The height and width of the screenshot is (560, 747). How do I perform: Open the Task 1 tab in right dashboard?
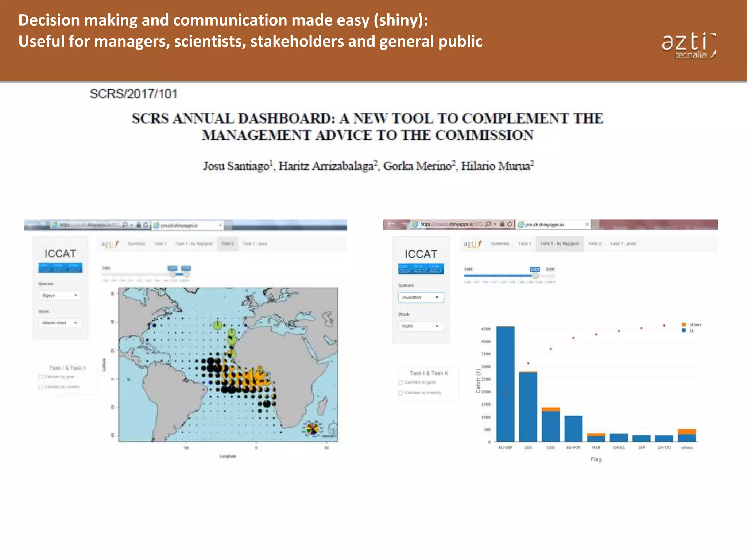pyautogui.click(x=525, y=244)
